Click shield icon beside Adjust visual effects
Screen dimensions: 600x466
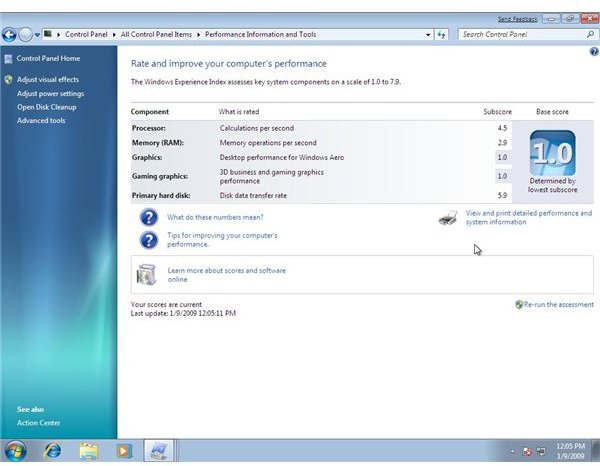(x=8, y=80)
